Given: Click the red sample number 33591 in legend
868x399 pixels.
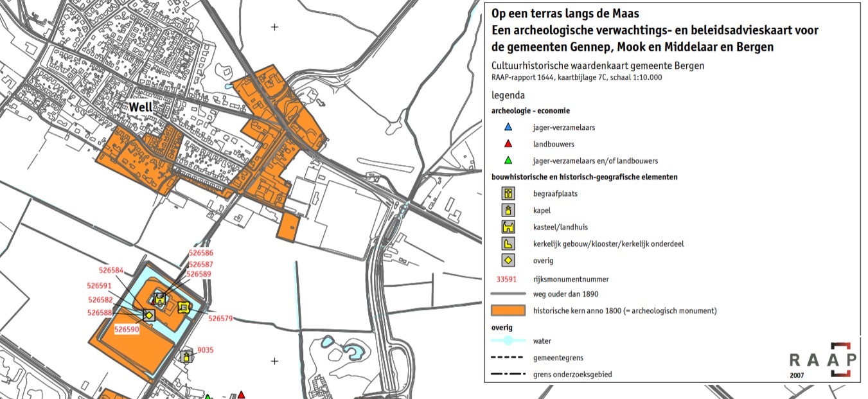Looking at the screenshot, I should click(x=507, y=278).
